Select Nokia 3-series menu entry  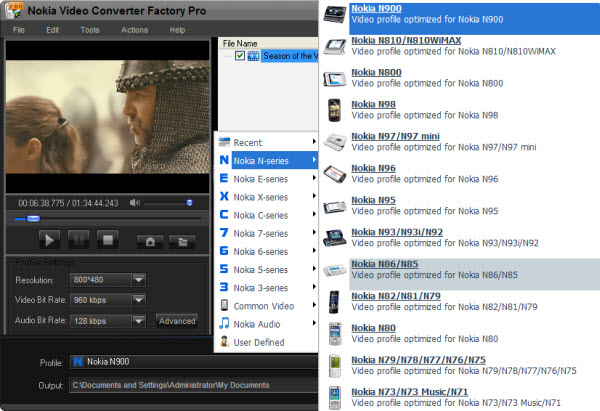[267, 287]
